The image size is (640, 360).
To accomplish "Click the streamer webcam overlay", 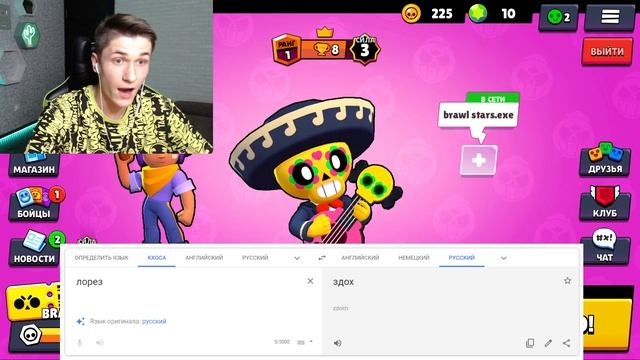I will [106, 77].
